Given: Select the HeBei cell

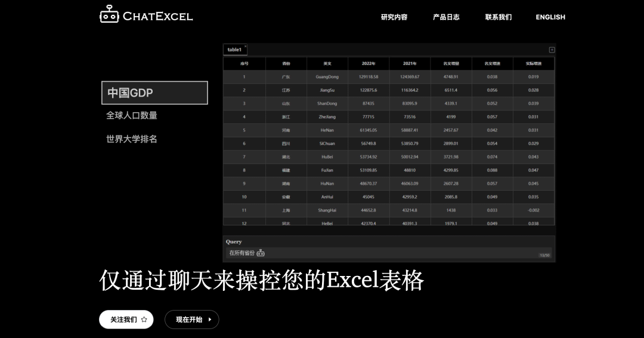Looking at the screenshot, I should coord(327,222).
